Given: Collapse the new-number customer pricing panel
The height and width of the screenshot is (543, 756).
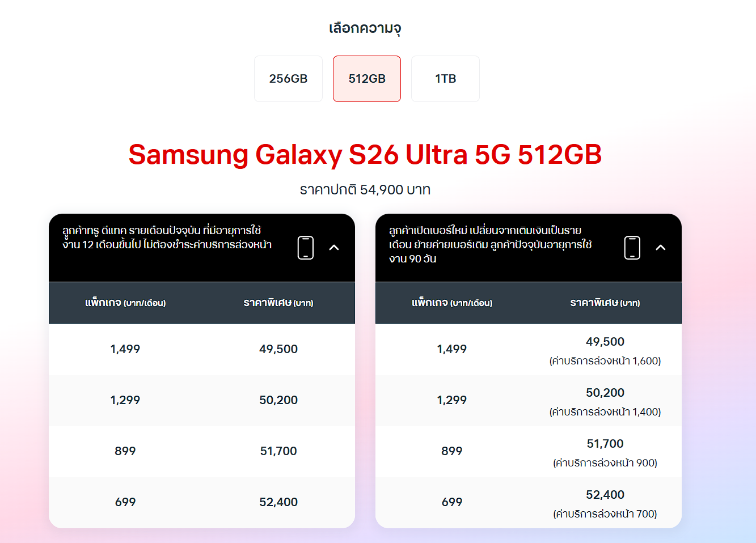Looking at the screenshot, I should coord(661,248).
